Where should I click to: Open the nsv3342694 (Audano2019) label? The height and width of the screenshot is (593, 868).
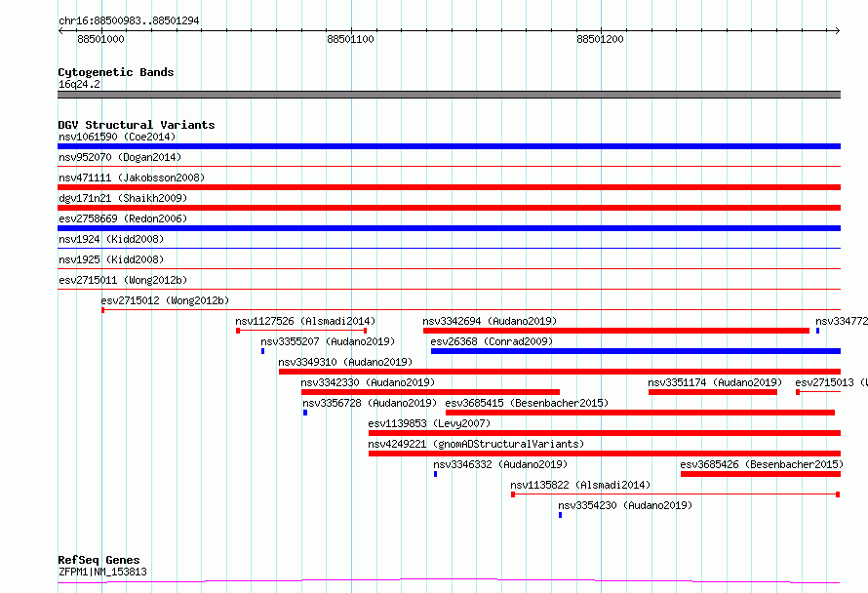click(490, 321)
